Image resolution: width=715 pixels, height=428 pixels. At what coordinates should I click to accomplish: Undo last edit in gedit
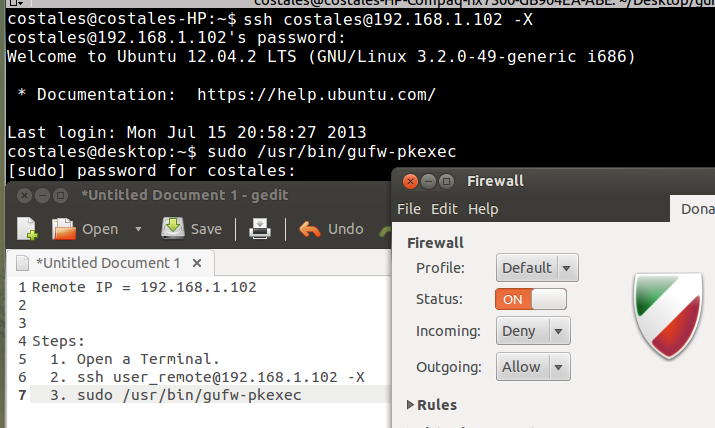coord(332,229)
